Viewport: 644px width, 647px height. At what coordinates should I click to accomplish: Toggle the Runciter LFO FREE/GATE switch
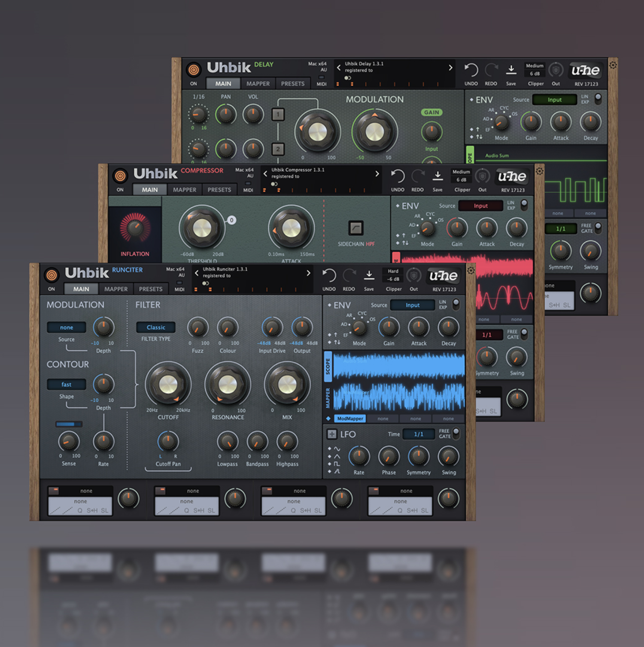coord(456,433)
